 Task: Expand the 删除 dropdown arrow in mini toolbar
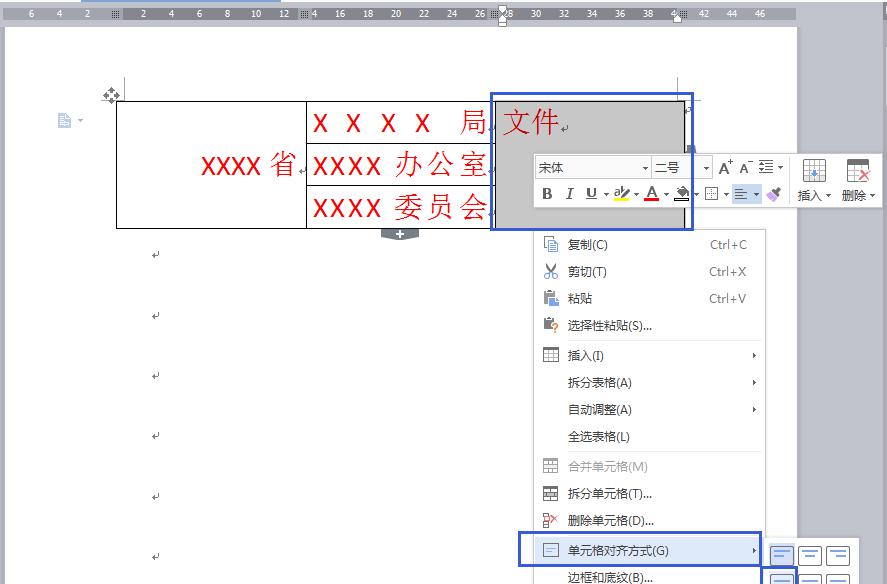tap(873, 196)
